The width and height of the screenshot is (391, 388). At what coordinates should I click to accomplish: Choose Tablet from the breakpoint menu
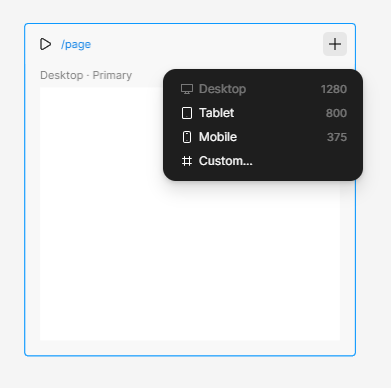[x=263, y=113]
